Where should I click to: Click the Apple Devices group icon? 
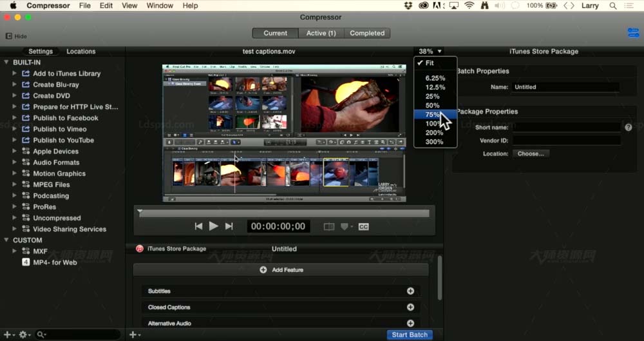point(26,151)
